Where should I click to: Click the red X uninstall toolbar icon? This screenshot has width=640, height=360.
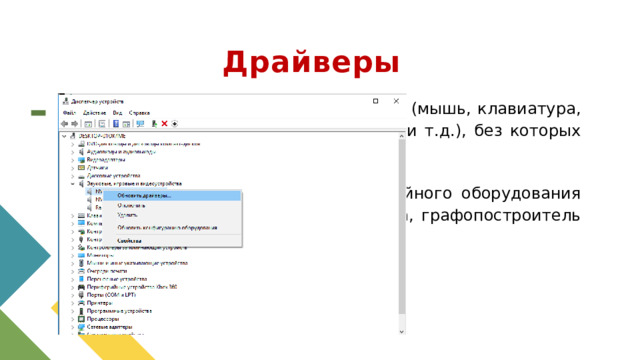pos(164,124)
